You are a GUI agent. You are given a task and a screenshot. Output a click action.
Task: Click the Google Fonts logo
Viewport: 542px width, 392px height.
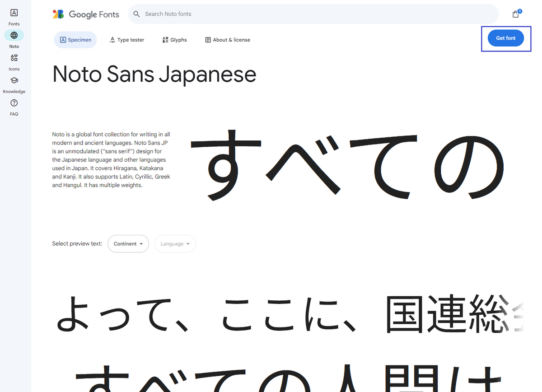click(x=86, y=14)
